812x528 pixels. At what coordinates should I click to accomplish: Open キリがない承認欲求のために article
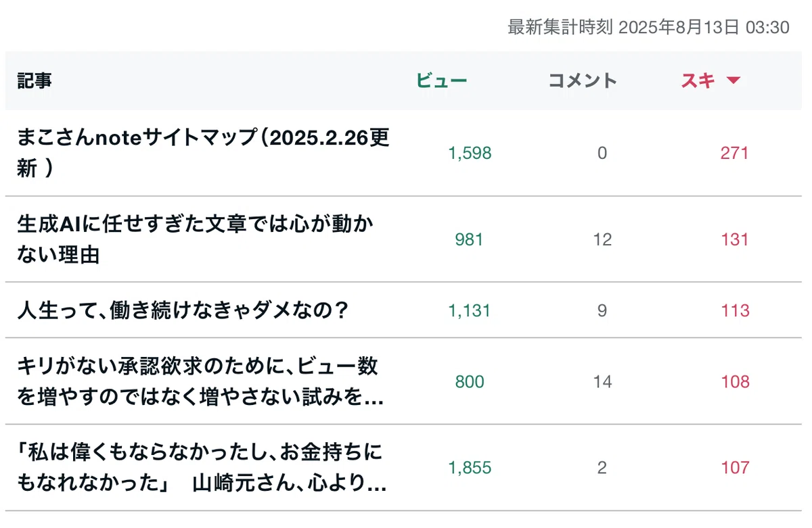coord(200,382)
